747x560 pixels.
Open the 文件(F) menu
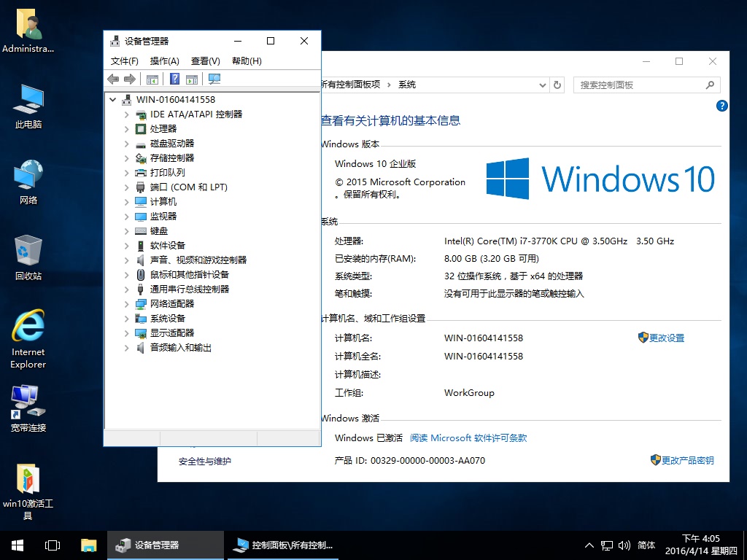[x=124, y=61]
